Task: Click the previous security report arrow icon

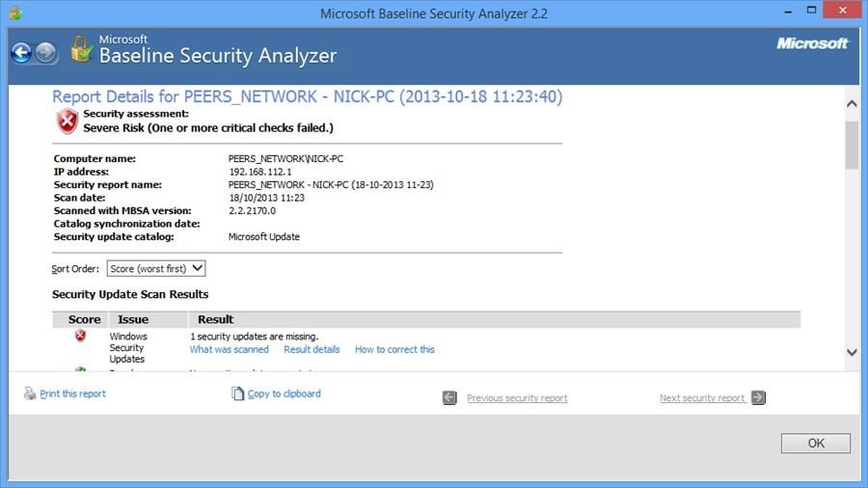Action: (x=449, y=397)
